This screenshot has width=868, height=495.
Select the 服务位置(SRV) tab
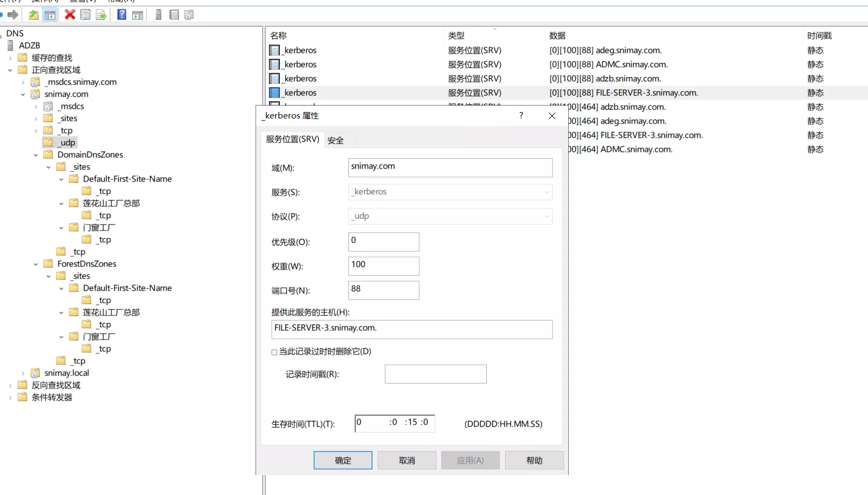click(292, 140)
